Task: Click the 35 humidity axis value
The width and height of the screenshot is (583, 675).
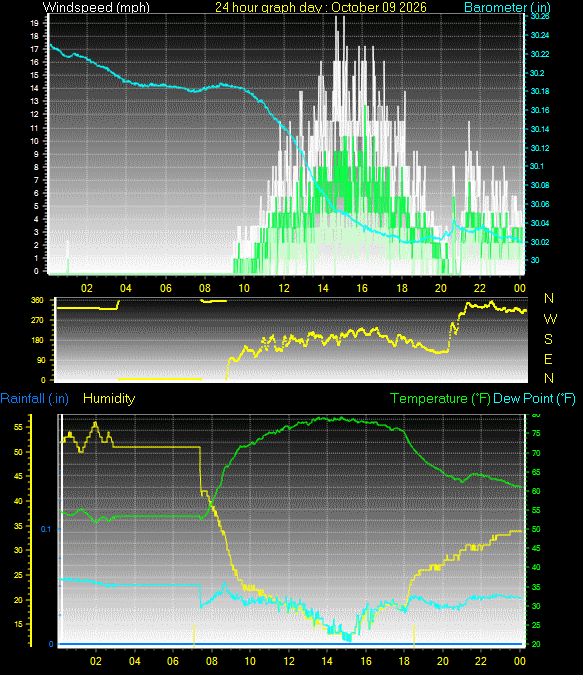Action: [18, 526]
